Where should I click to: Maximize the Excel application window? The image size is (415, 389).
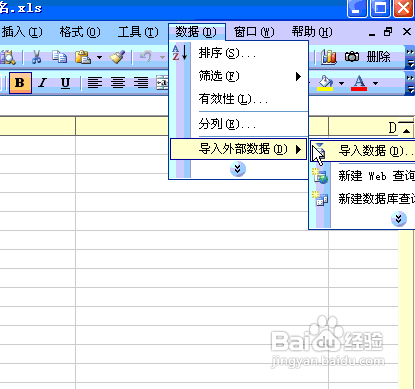(380, 8)
